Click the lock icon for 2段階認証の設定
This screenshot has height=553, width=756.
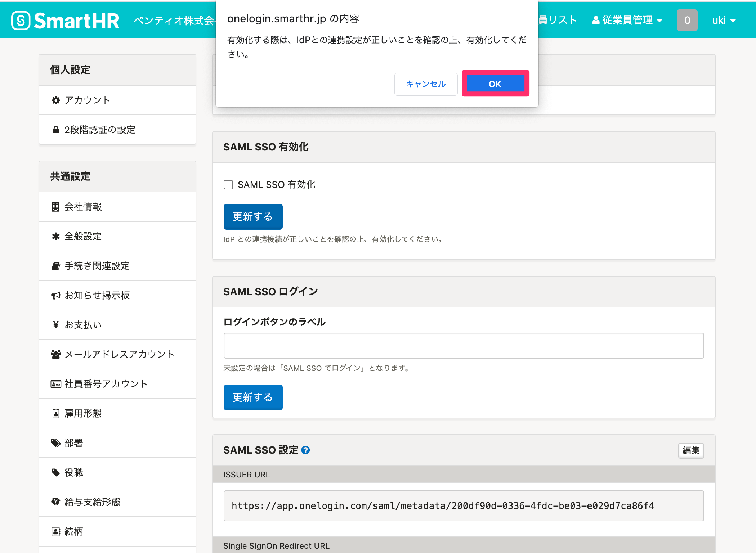(x=55, y=130)
